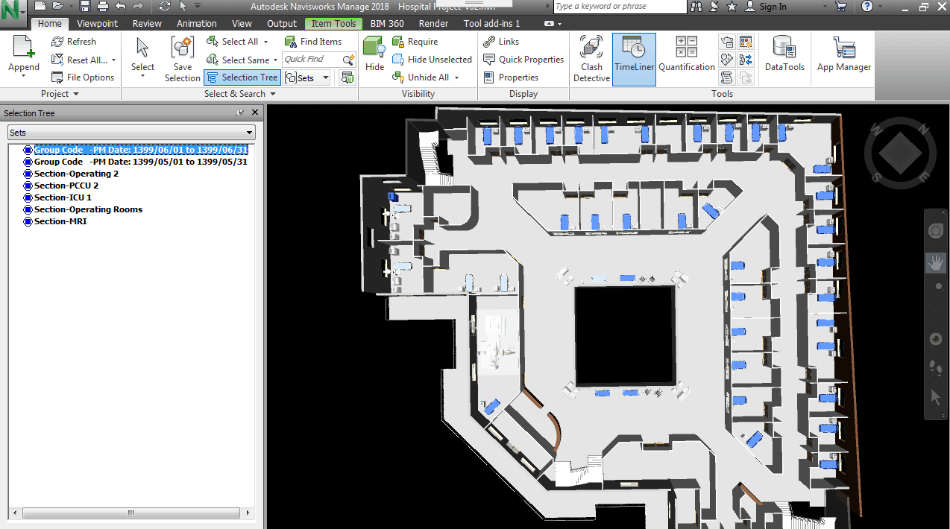Viewport: 950px width, 529px height.
Task: Hide the selected items with Hide
Action: (x=374, y=58)
